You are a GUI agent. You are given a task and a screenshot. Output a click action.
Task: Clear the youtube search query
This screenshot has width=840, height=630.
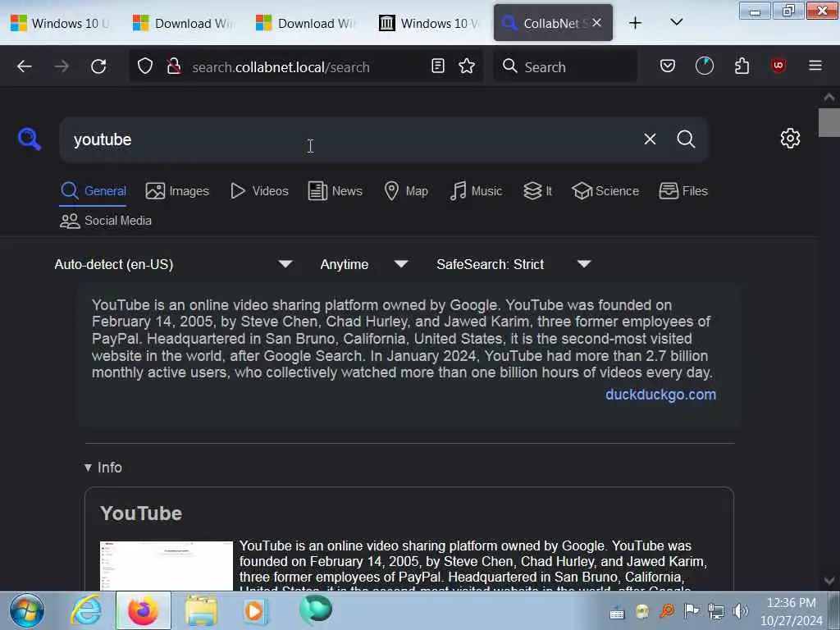click(x=650, y=139)
